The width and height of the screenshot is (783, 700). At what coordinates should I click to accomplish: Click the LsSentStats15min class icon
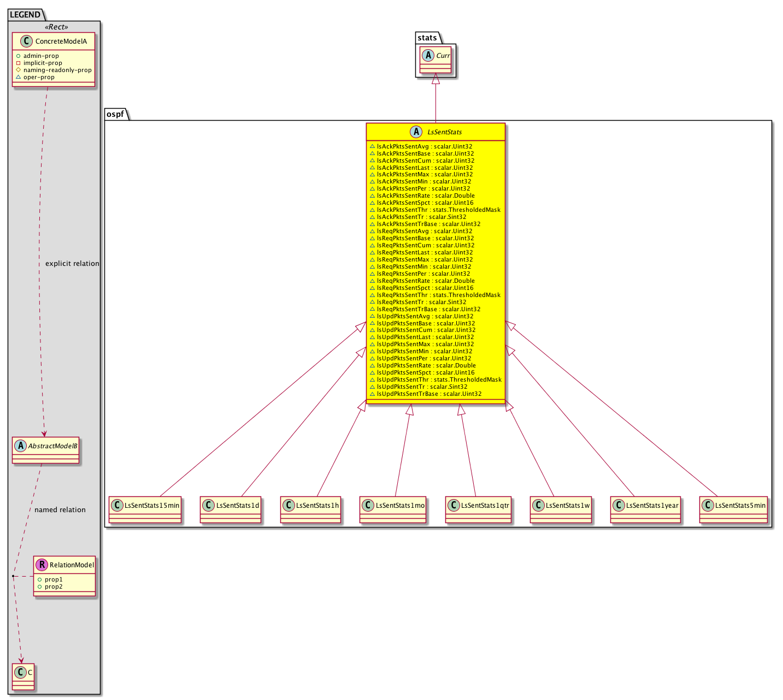117,506
